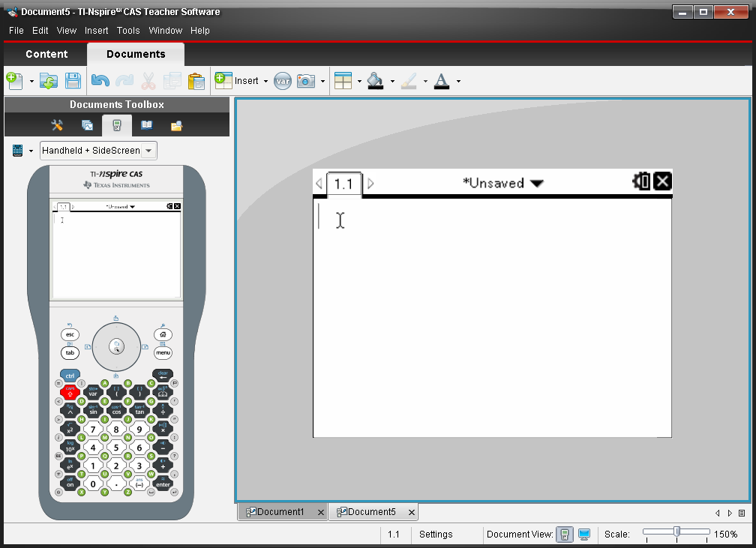The height and width of the screenshot is (548, 756).
Task: Open an existing document via folder icon
Action: click(x=49, y=81)
